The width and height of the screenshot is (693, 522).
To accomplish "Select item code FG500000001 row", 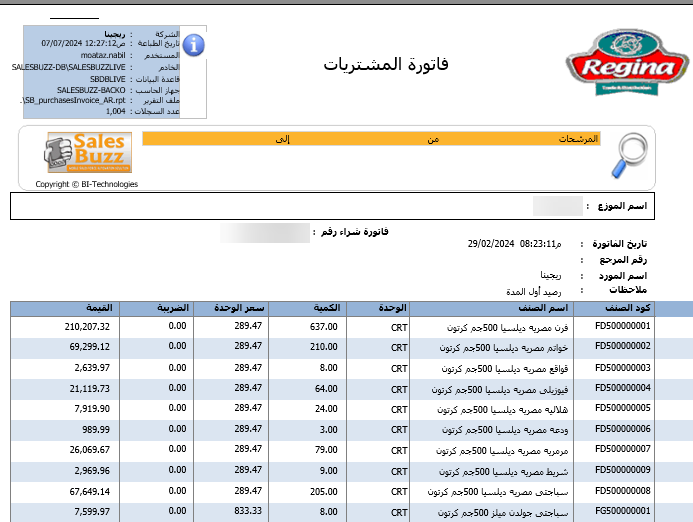I will click(622, 513).
